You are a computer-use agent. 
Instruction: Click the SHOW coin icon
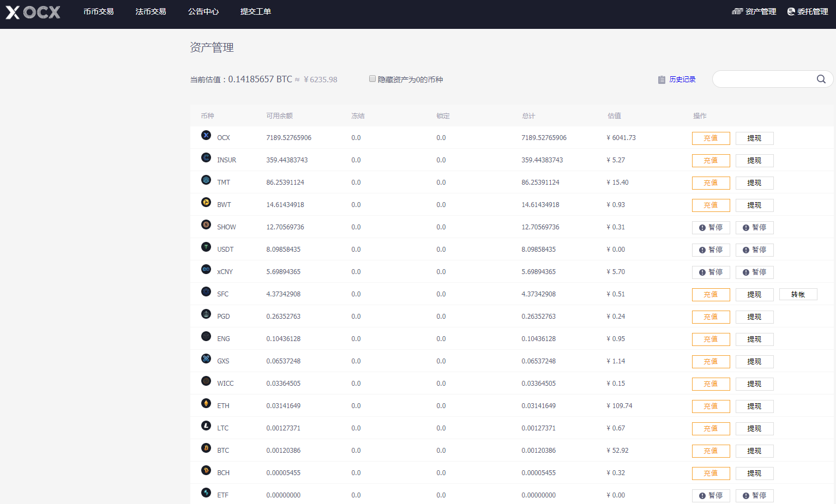pos(206,224)
